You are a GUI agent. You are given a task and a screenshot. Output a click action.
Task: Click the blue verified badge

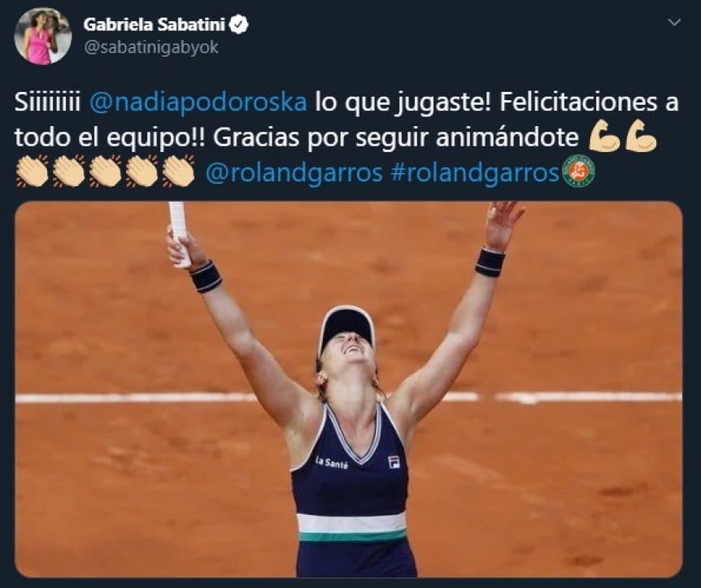pyautogui.click(x=239, y=24)
